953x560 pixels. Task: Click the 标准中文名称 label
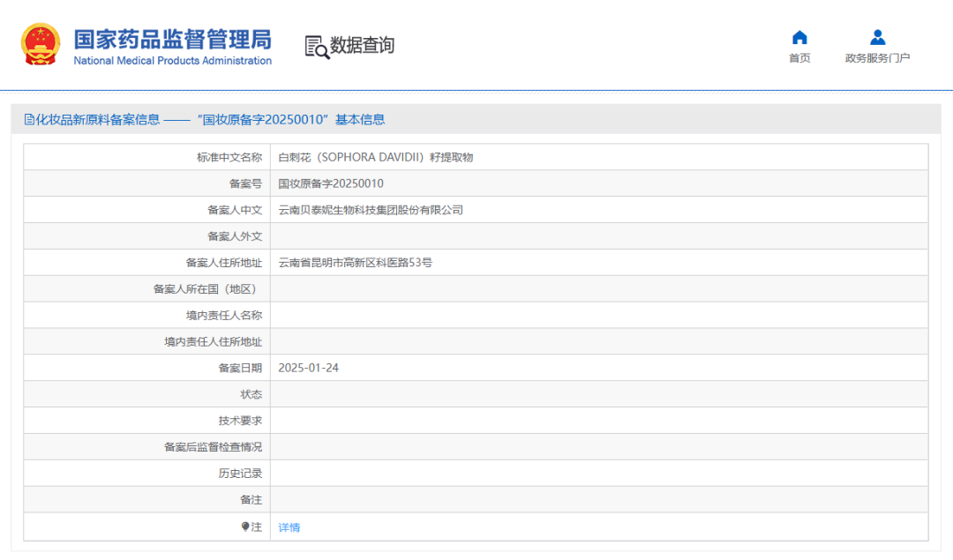[x=229, y=157]
